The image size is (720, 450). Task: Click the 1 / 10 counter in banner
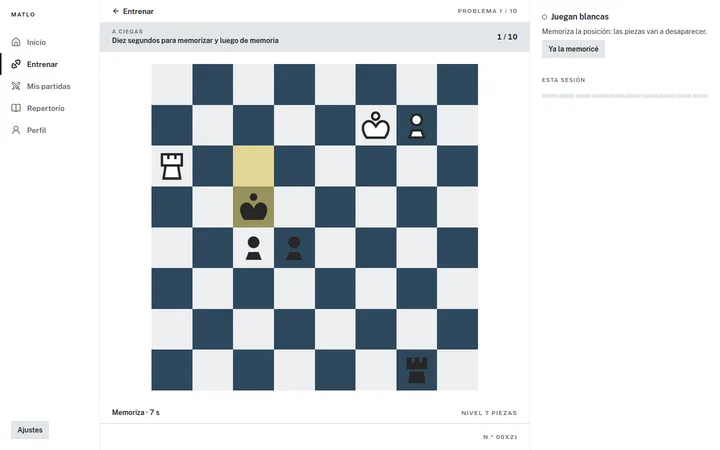(x=507, y=37)
